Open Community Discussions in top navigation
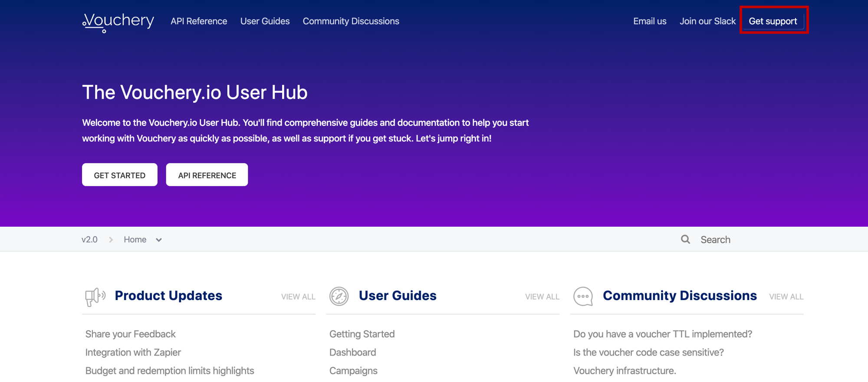 coord(351,21)
